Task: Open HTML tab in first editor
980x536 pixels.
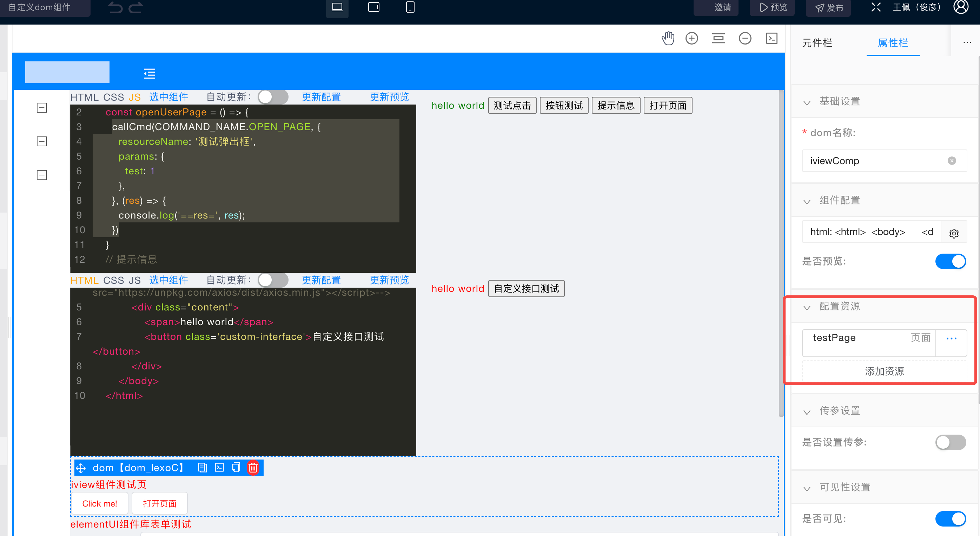Action: pos(85,97)
